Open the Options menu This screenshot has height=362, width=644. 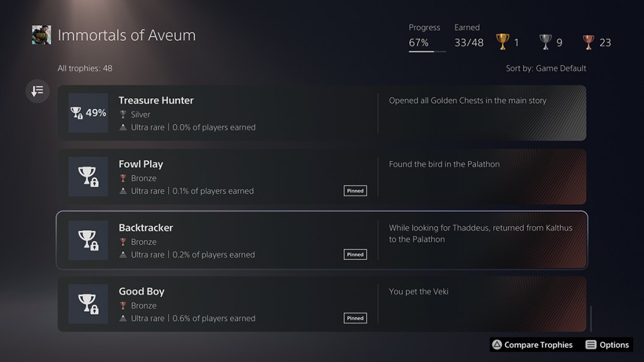[x=607, y=344]
